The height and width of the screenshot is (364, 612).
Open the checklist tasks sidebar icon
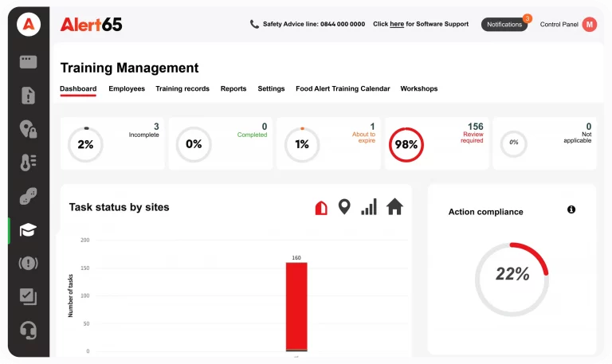click(28, 296)
